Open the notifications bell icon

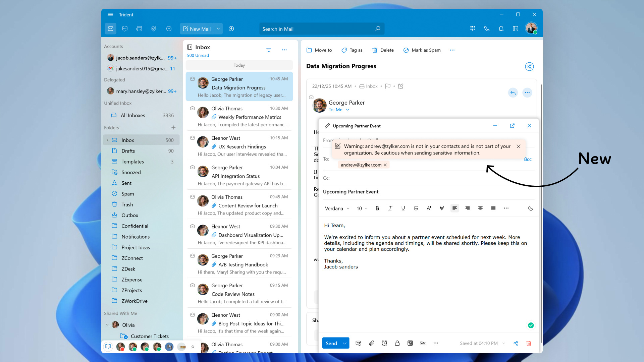pos(501,29)
